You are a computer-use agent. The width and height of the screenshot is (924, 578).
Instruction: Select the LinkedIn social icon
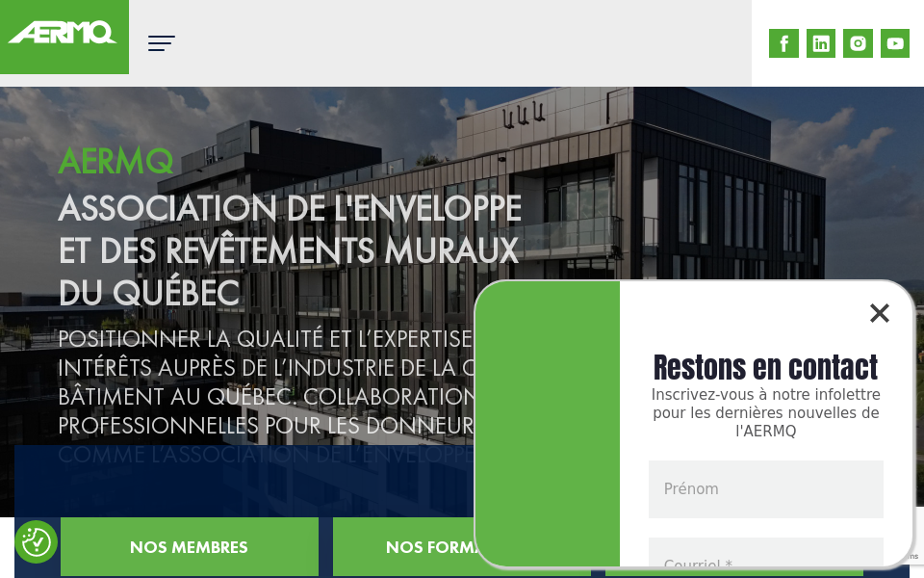821,42
